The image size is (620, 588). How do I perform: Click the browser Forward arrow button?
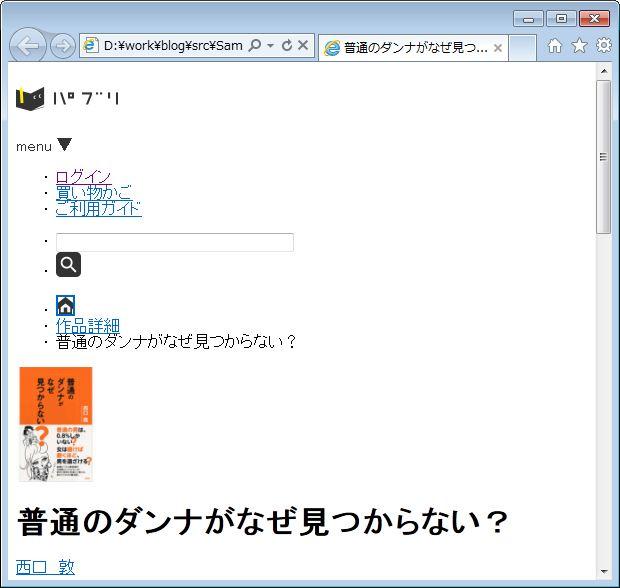point(62,46)
